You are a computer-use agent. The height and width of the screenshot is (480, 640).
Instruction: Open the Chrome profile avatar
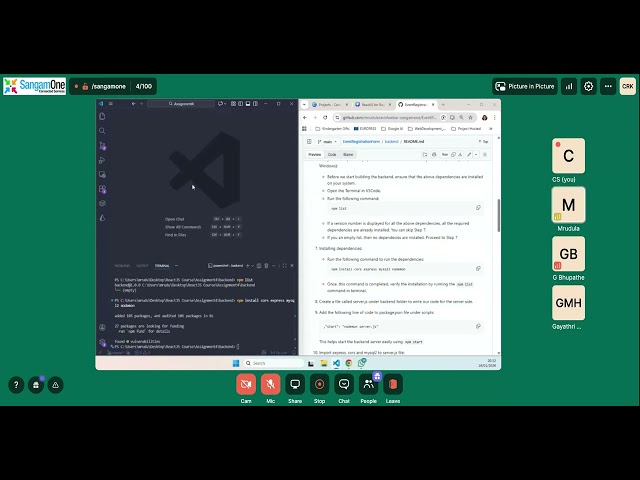484,118
